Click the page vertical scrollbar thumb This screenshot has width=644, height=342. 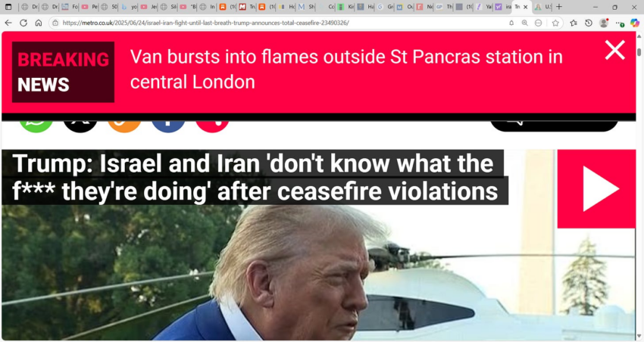click(x=639, y=52)
